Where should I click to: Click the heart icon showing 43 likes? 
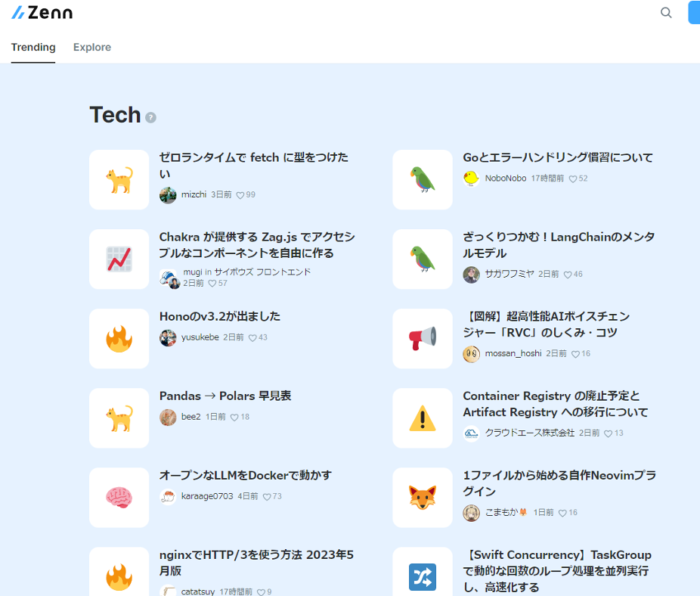(252, 338)
